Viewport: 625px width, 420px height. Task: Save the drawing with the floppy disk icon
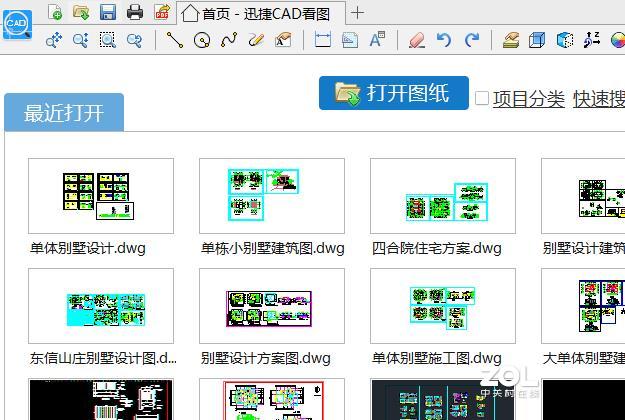108,12
